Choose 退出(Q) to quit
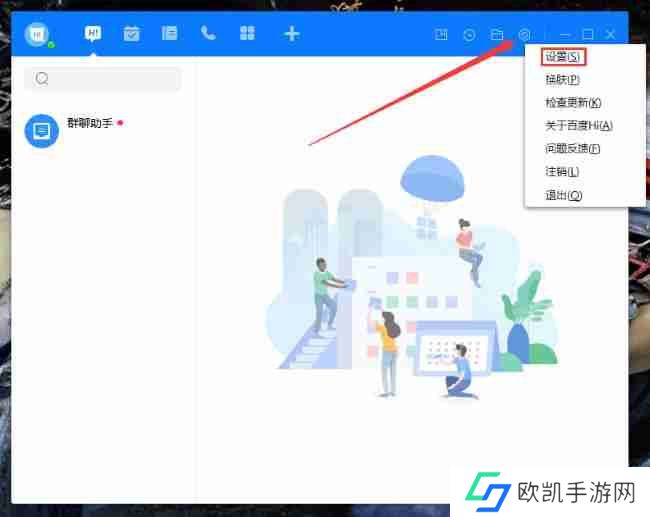 [x=563, y=195]
